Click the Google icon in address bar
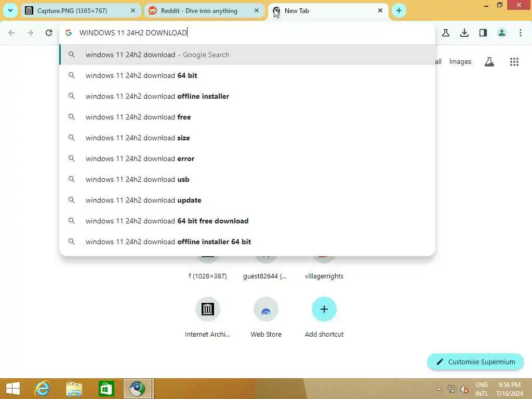Screen dimensions: 532x399 tap(69, 33)
